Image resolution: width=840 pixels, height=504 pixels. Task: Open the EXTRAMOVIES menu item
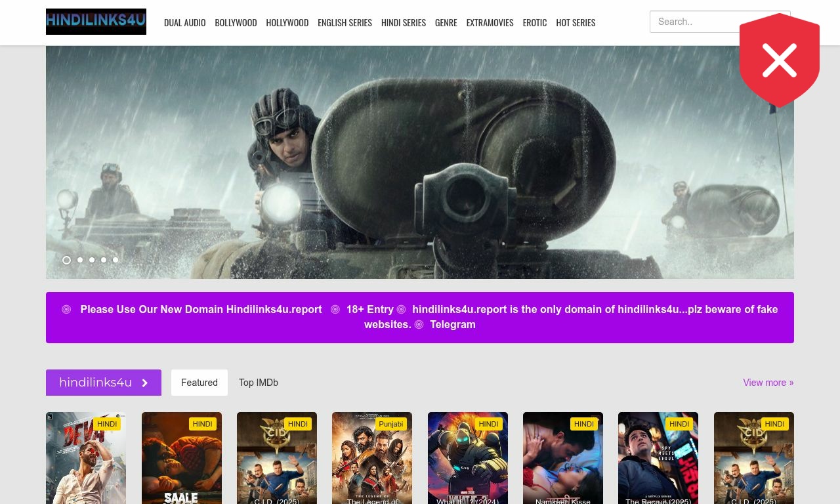click(490, 22)
